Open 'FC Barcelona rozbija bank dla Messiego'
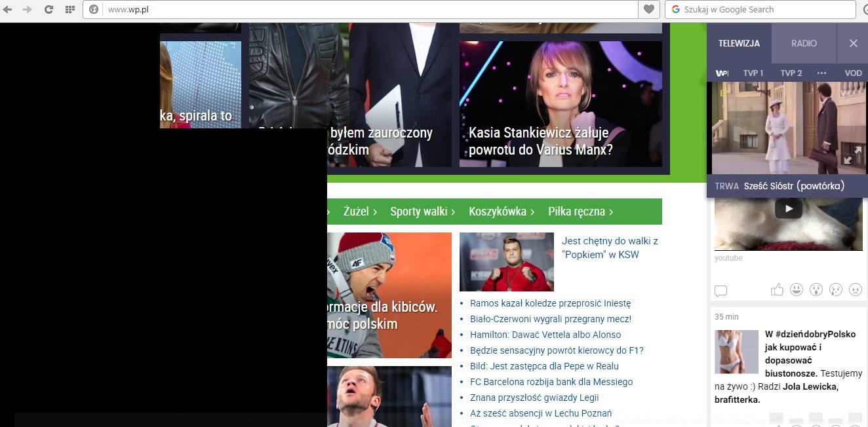 551,382
